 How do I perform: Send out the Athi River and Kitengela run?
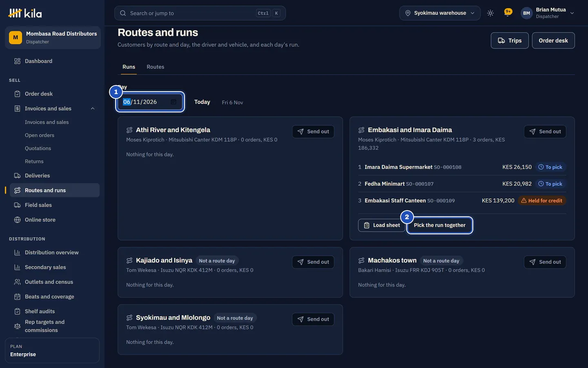coord(313,132)
